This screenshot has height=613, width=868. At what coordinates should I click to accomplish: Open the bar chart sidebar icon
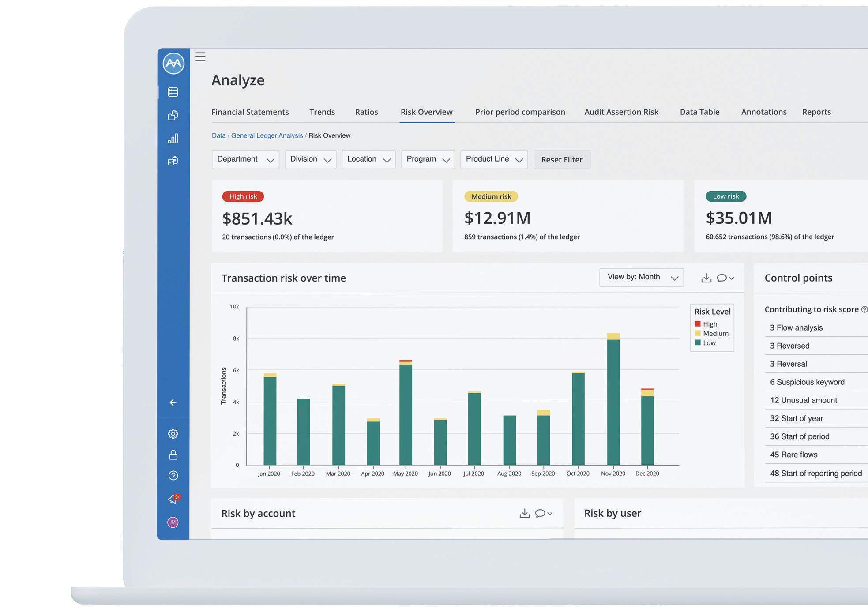pos(173,139)
